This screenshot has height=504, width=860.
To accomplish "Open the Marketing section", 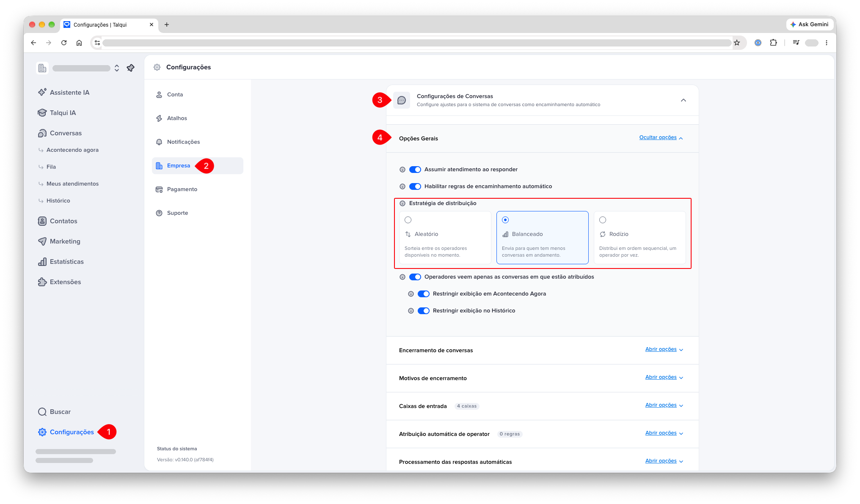I will pos(59,241).
